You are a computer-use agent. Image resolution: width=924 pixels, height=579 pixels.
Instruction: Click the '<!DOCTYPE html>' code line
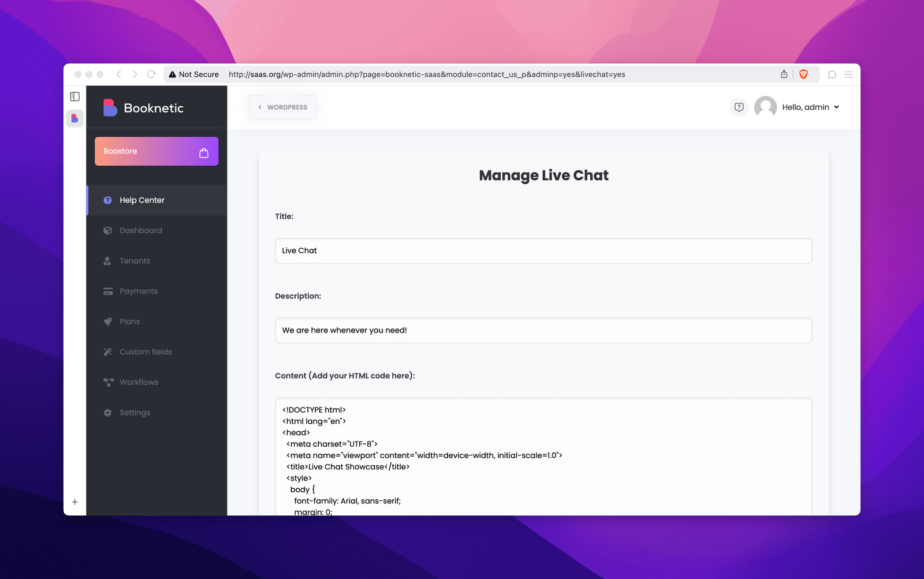pos(314,410)
